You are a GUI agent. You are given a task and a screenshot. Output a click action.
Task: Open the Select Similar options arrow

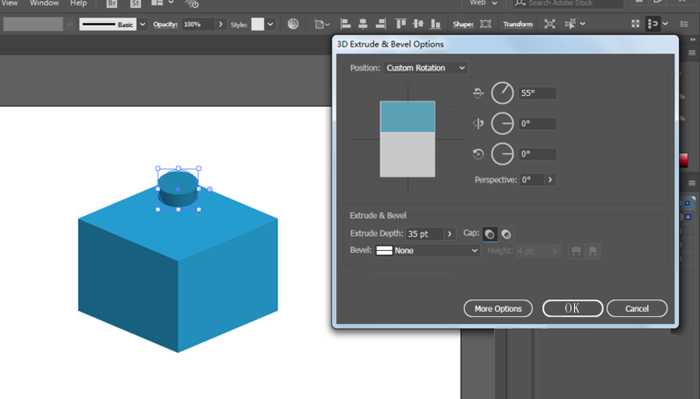[x=582, y=24]
